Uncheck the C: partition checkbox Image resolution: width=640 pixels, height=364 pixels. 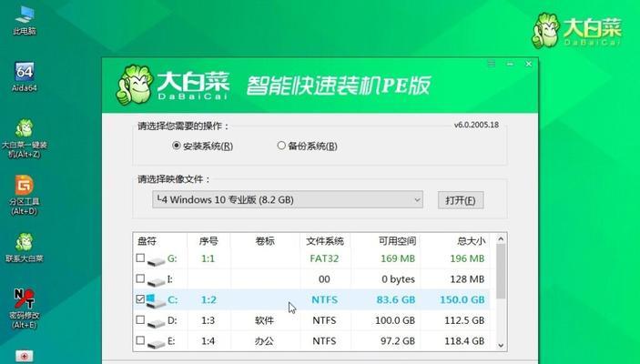point(140,299)
